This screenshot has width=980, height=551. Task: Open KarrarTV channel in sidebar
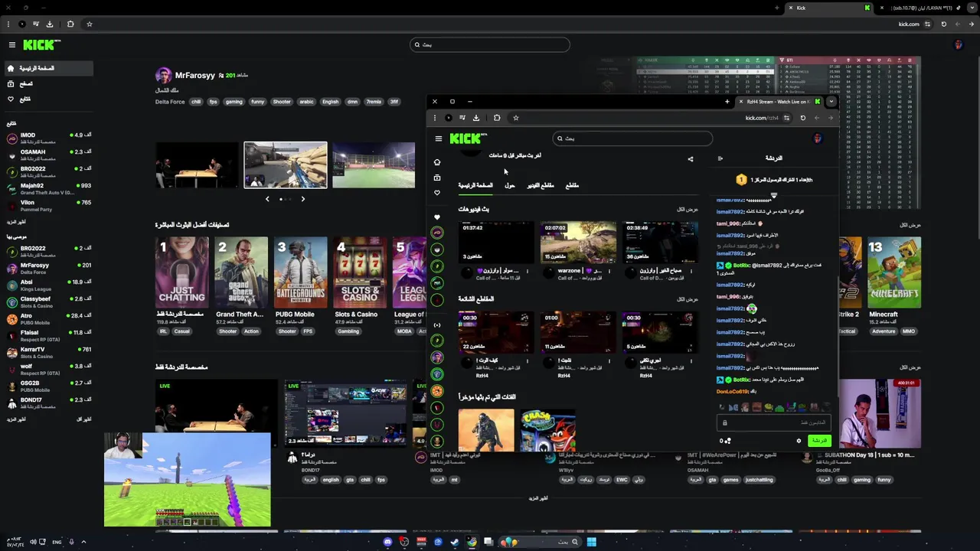[x=48, y=353]
